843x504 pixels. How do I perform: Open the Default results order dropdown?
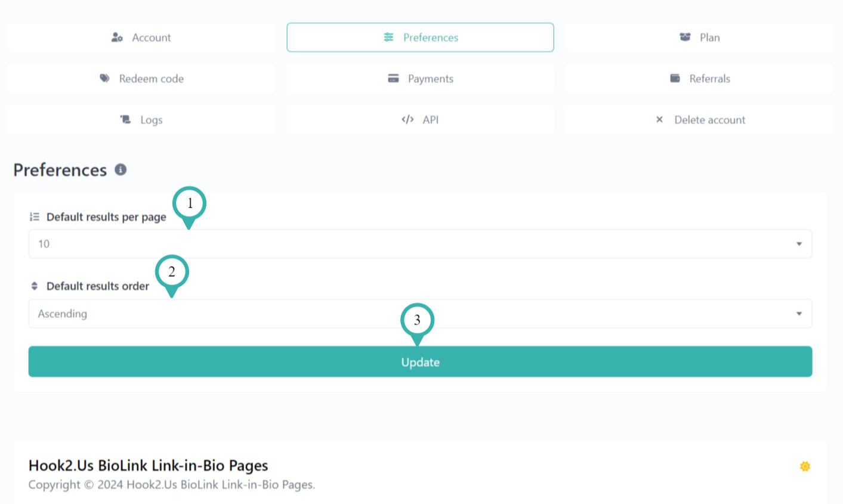click(x=420, y=313)
